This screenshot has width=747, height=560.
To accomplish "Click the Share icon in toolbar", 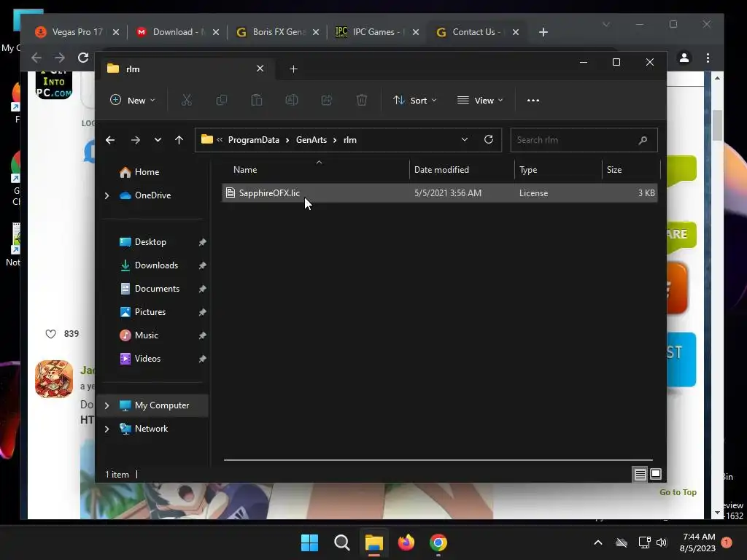I will pyautogui.click(x=327, y=101).
